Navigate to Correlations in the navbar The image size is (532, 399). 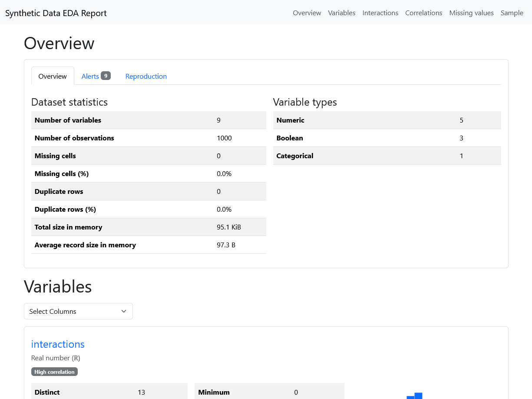tap(423, 13)
